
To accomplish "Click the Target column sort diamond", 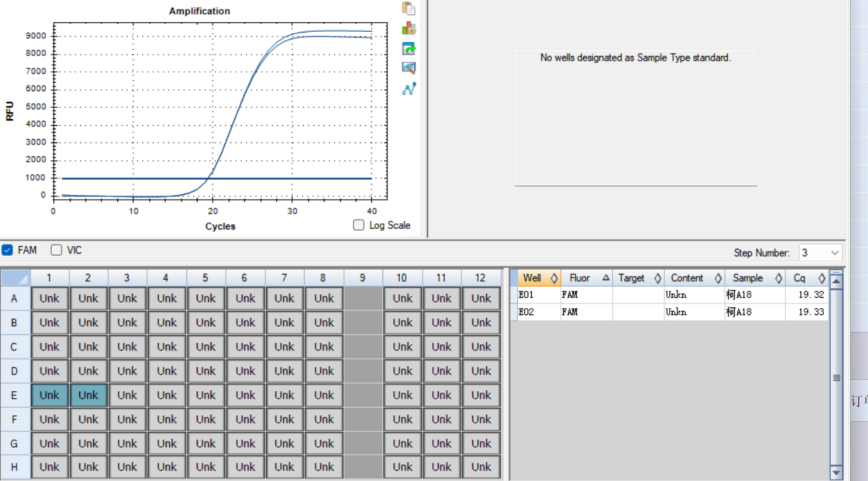I will (x=658, y=278).
